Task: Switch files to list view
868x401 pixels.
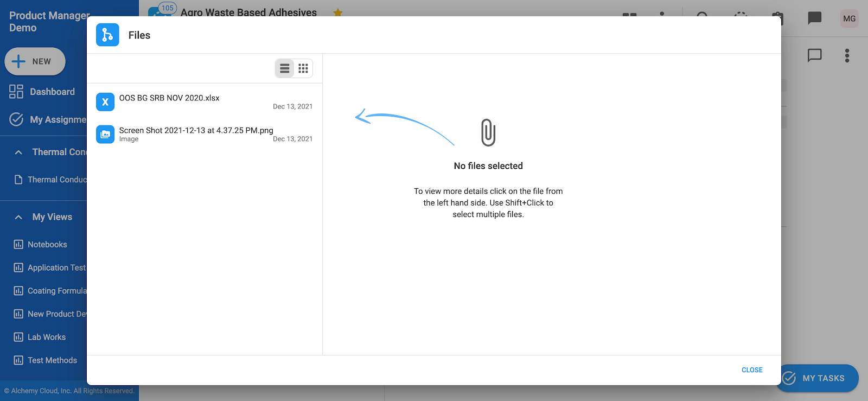Action: click(x=284, y=68)
